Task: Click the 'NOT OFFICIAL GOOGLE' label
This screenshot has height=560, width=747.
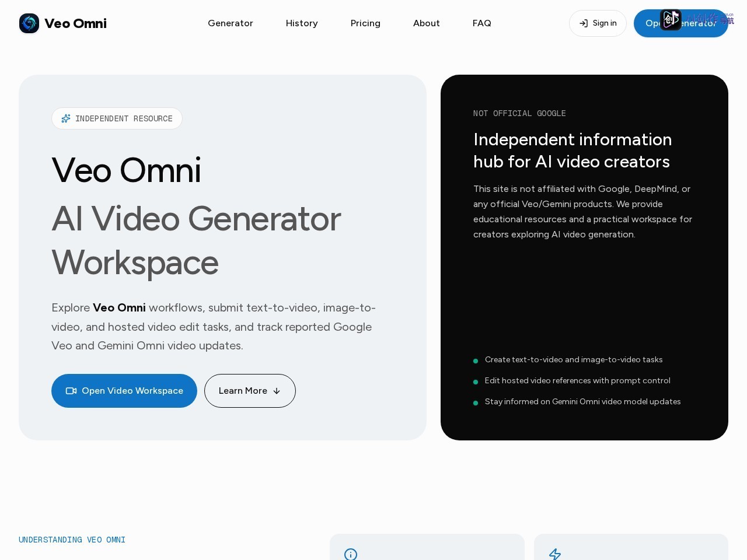Action: point(519,113)
